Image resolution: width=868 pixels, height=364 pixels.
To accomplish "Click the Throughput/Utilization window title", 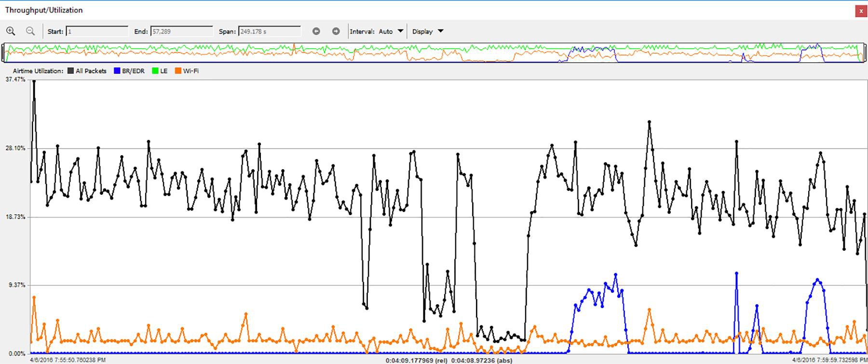I will click(44, 10).
